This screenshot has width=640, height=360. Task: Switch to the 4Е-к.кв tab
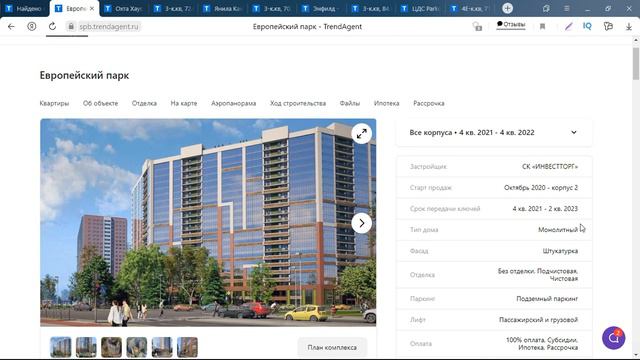pyautogui.click(x=469, y=8)
